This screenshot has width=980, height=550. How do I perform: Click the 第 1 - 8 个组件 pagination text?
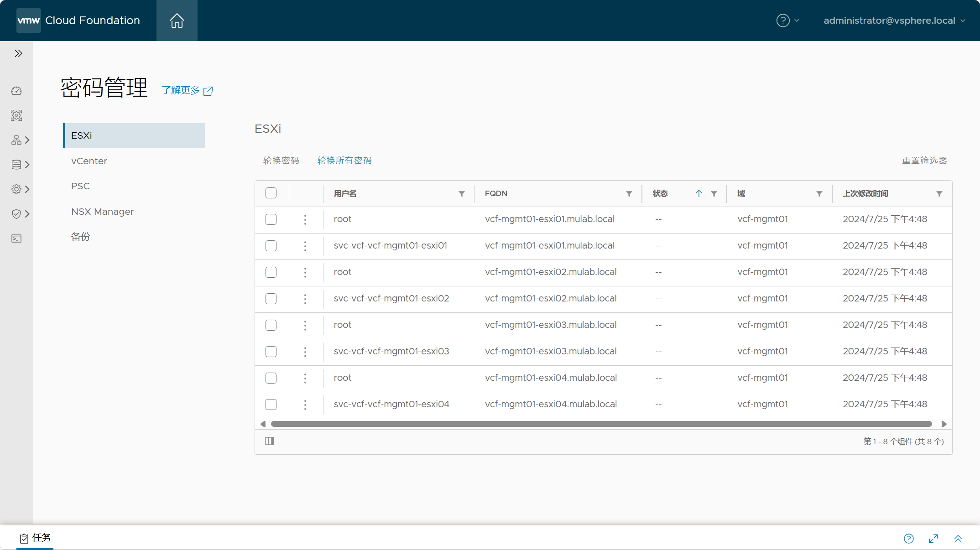(903, 441)
